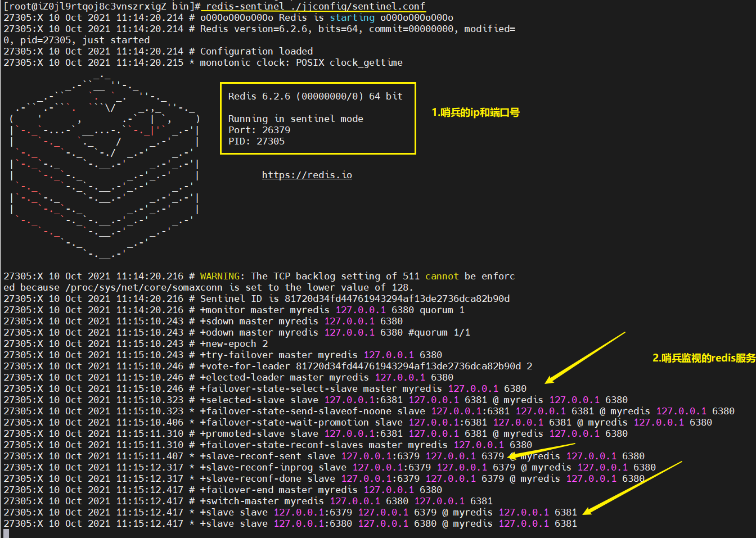
Task: Click the 'Port: 26379' line
Action: (x=259, y=130)
